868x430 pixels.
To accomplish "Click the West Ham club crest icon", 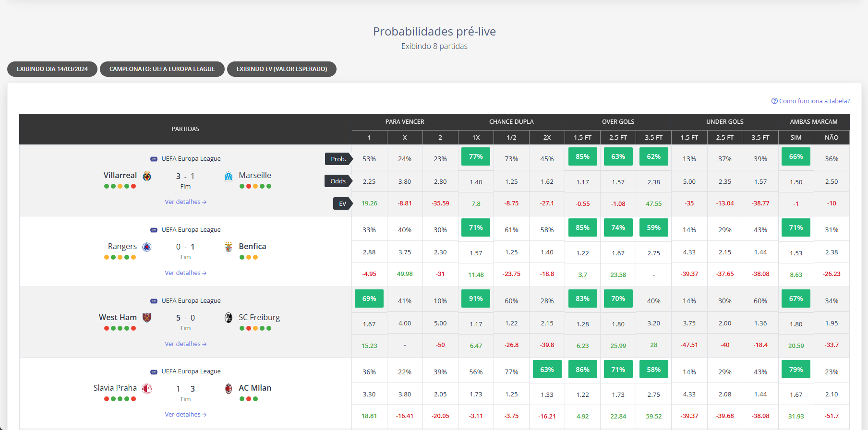I will click(147, 318).
